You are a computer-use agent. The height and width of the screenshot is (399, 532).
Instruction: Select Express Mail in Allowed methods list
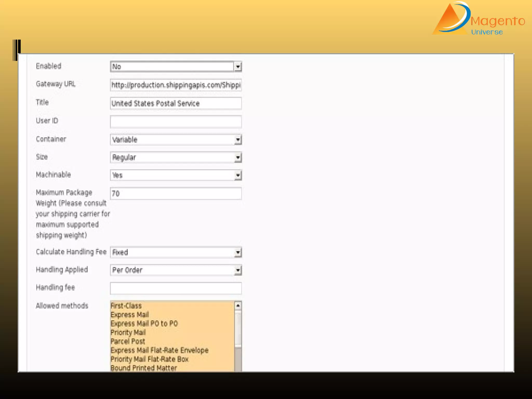130,315
